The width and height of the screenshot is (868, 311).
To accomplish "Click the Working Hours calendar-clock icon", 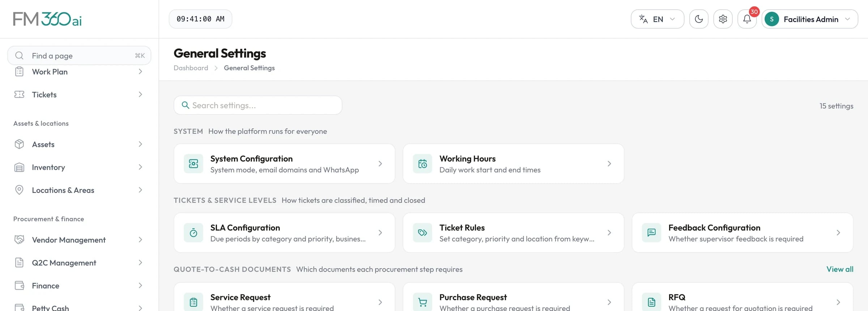I will click(x=422, y=164).
